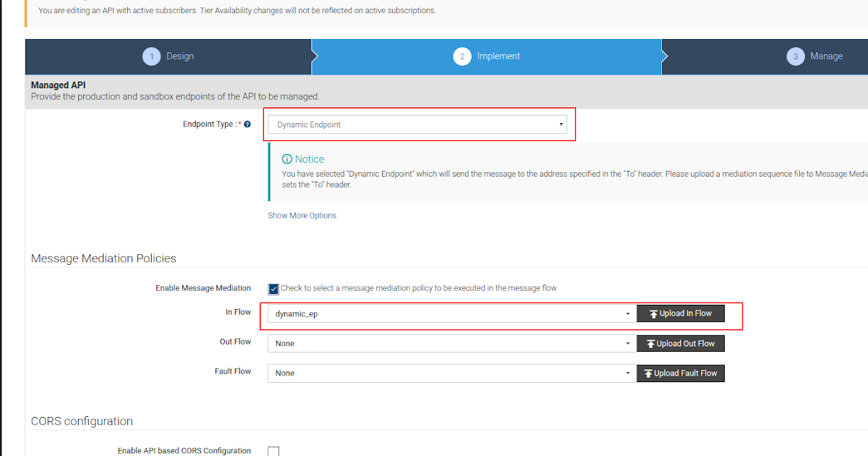The width and height of the screenshot is (868, 456).
Task: Click the Upload In Flow button
Action: tap(680, 313)
